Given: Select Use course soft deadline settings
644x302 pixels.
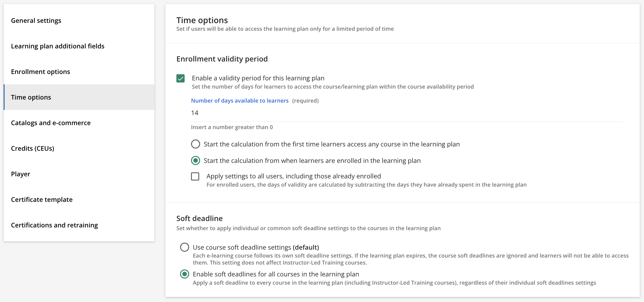Looking at the screenshot, I should (184, 248).
